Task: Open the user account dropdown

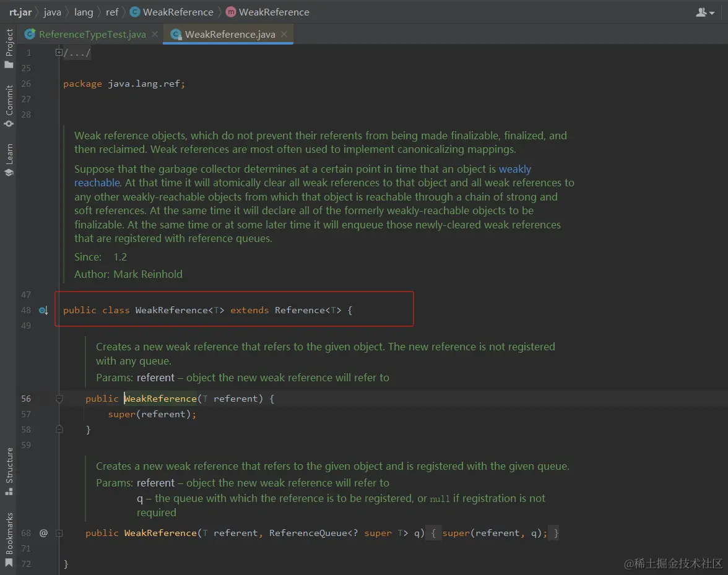Action: tap(704, 12)
